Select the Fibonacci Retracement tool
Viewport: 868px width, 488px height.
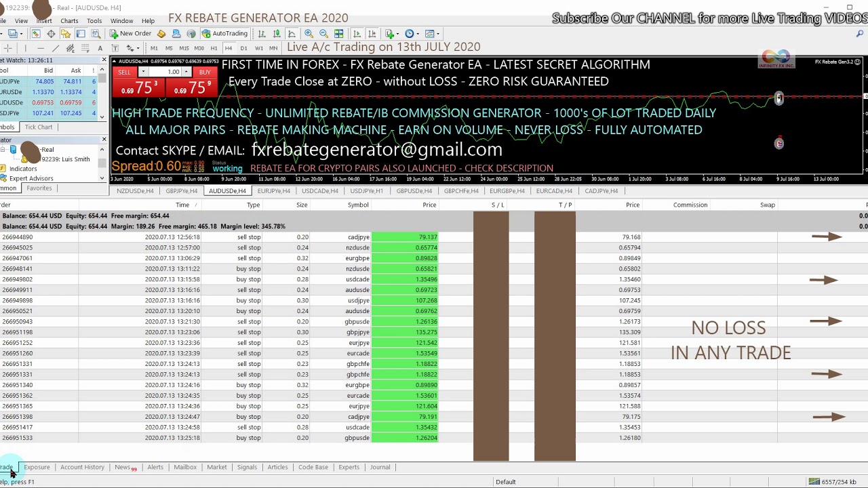[85, 48]
